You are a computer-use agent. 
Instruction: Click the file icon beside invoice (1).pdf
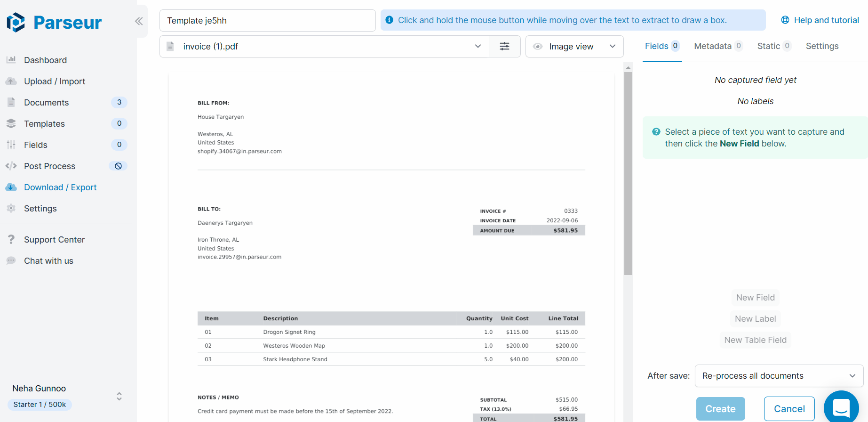171,46
